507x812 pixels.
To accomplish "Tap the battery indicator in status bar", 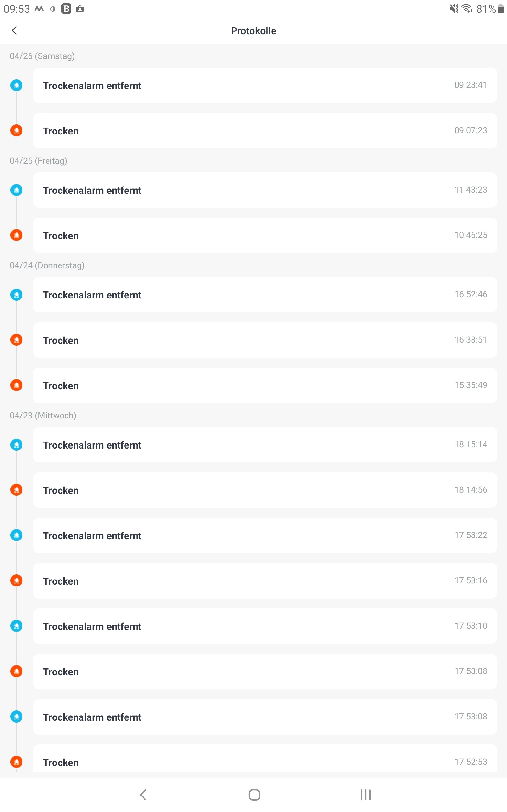I will (x=500, y=9).
